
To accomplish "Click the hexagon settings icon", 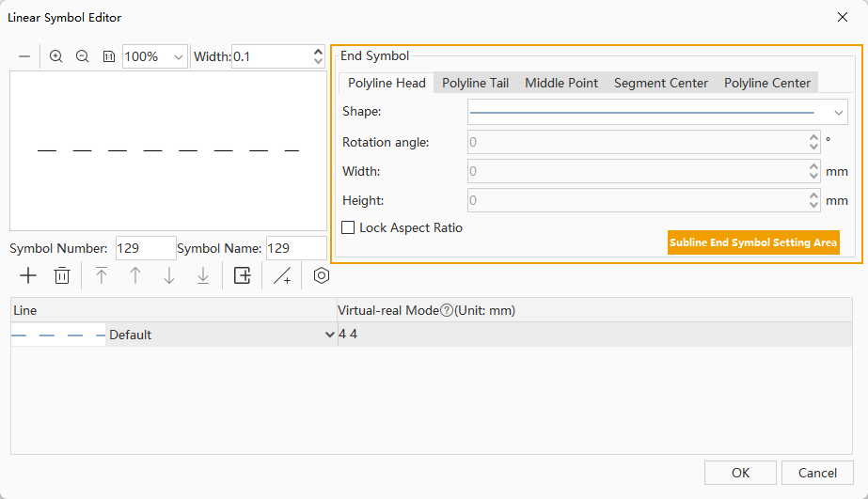I will pos(322,275).
